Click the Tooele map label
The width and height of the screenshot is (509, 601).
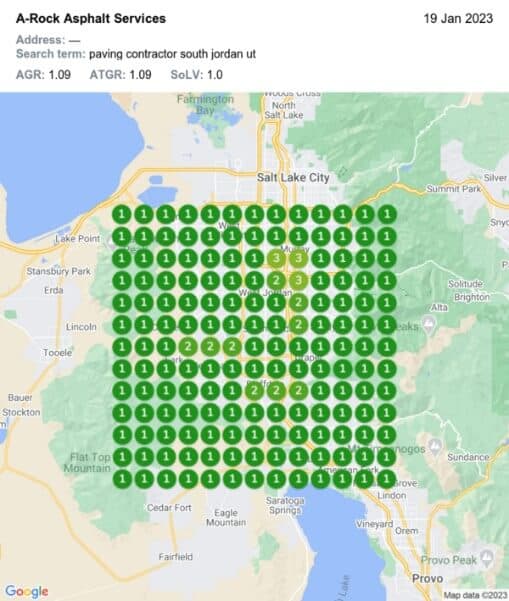[57, 352]
